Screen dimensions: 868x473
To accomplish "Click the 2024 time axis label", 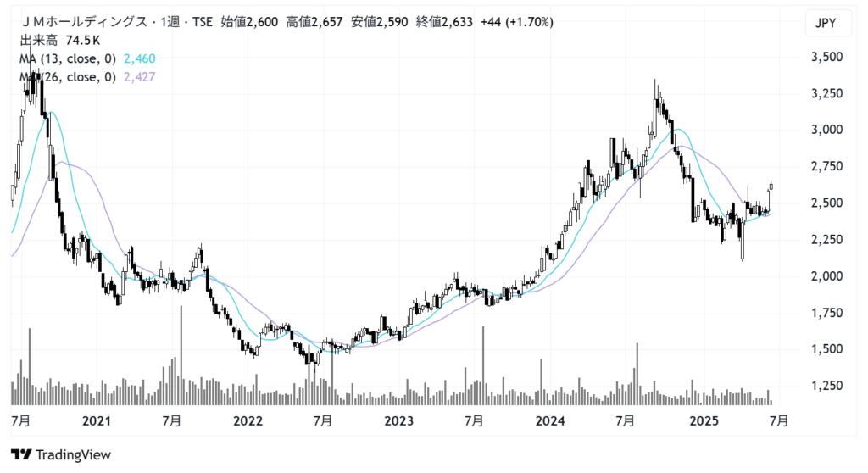I will (549, 421).
